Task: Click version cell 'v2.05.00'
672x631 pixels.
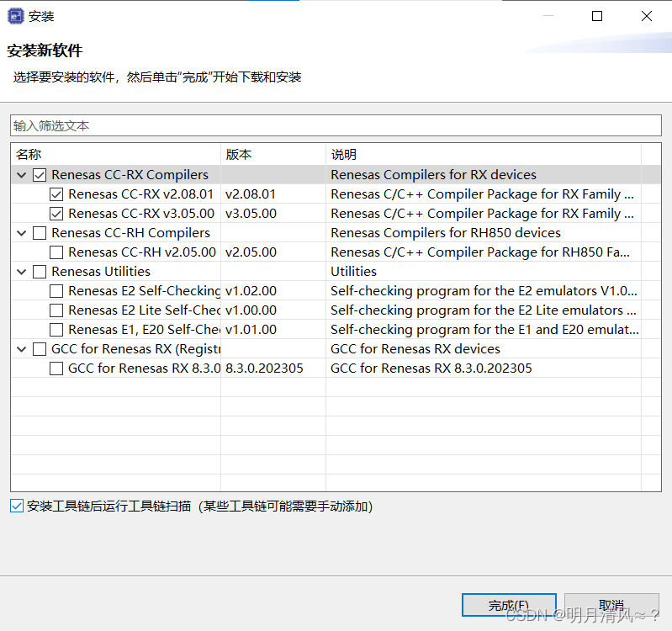Action: coord(251,252)
